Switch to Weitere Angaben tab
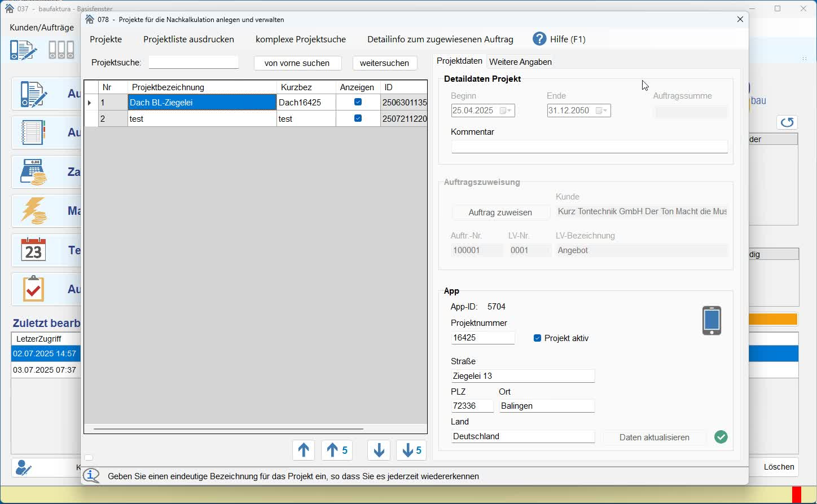817x504 pixels. coord(520,62)
